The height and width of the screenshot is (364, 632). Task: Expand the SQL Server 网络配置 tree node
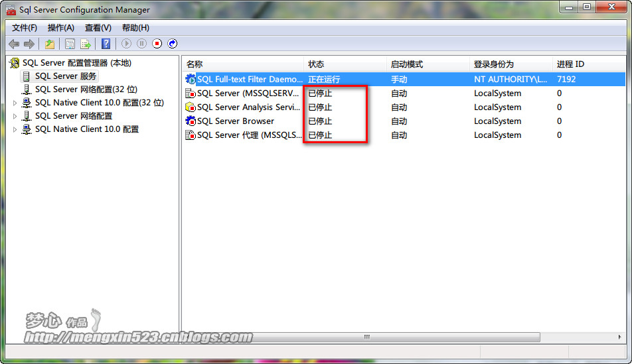[15, 117]
